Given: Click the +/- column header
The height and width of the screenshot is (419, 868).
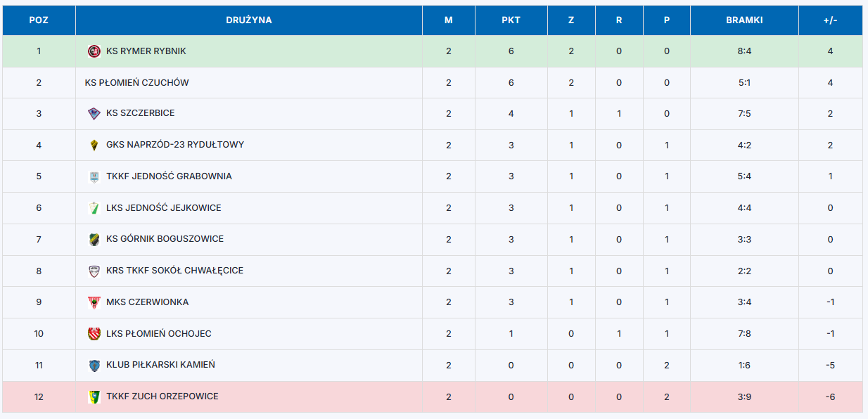Looking at the screenshot, I should pyautogui.click(x=830, y=20).
